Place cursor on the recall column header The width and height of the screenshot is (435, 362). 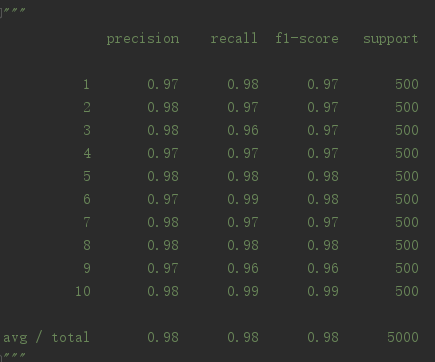click(234, 39)
